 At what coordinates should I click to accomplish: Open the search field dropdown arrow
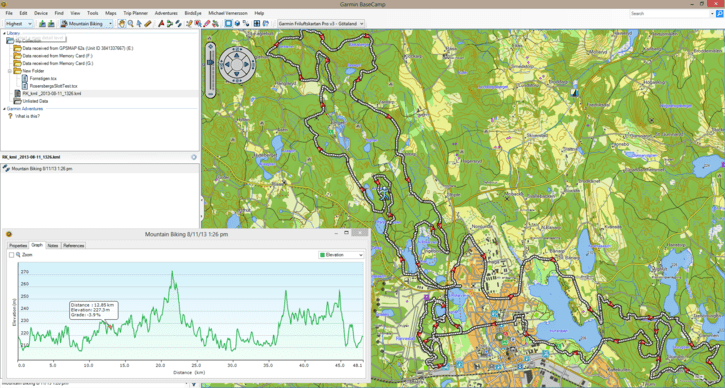[713, 14]
